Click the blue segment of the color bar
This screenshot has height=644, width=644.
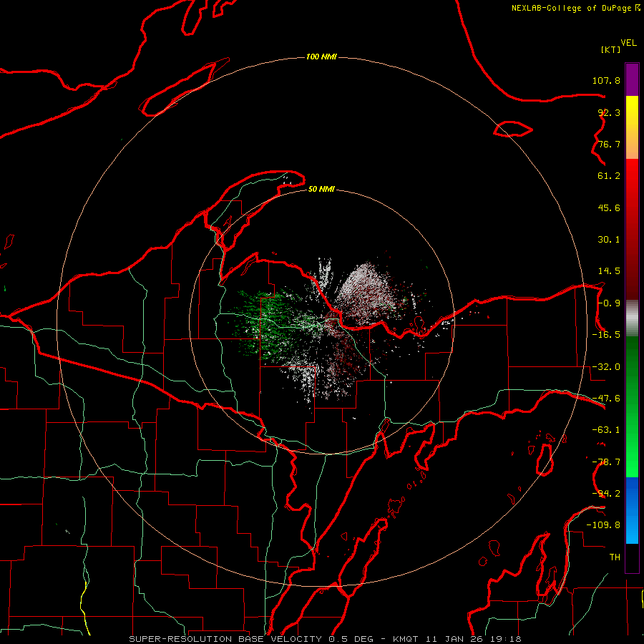[x=632, y=510]
